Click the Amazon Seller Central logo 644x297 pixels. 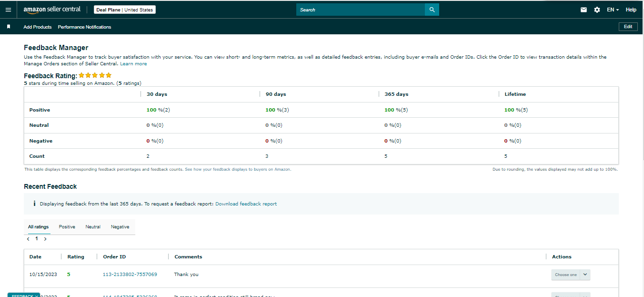[x=52, y=10]
